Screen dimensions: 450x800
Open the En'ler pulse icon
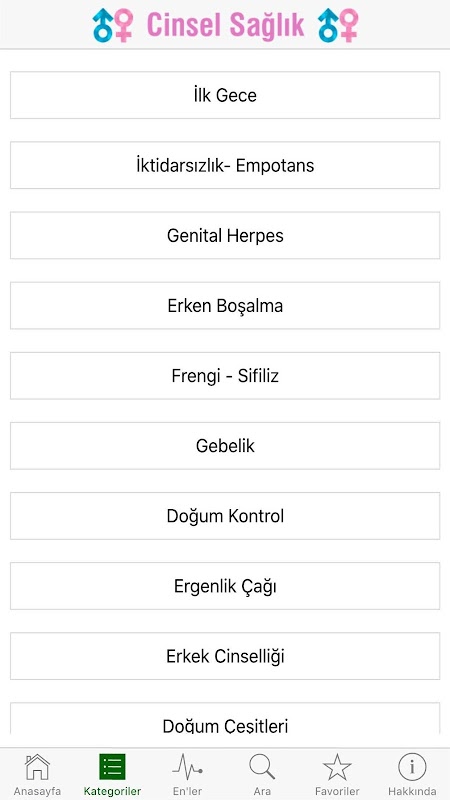point(187,767)
